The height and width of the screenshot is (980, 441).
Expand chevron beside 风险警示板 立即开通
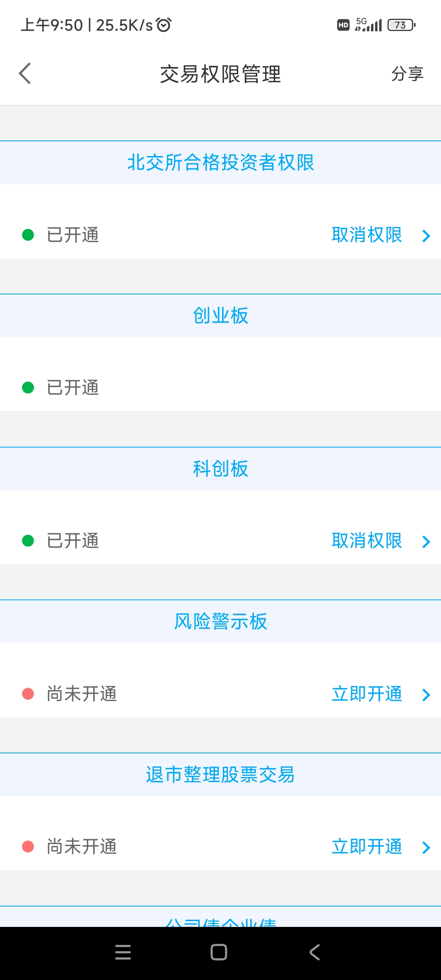pyautogui.click(x=426, y=695)
